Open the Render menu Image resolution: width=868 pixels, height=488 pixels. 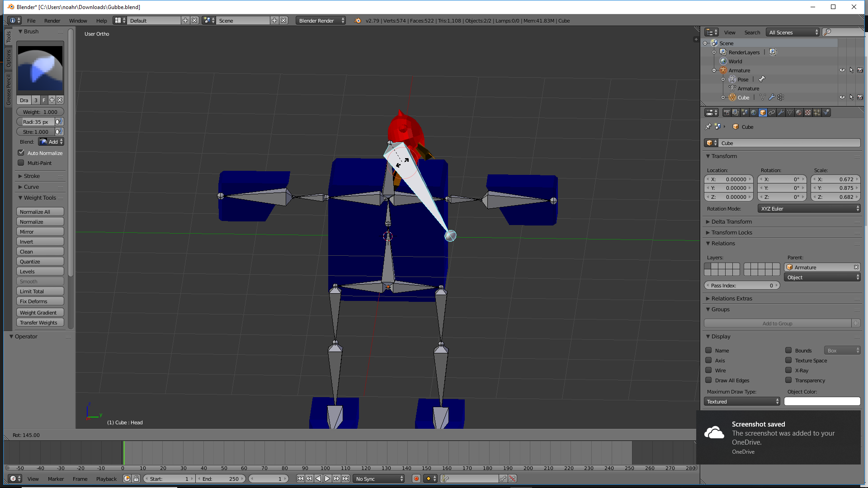[x=52, y=20]
